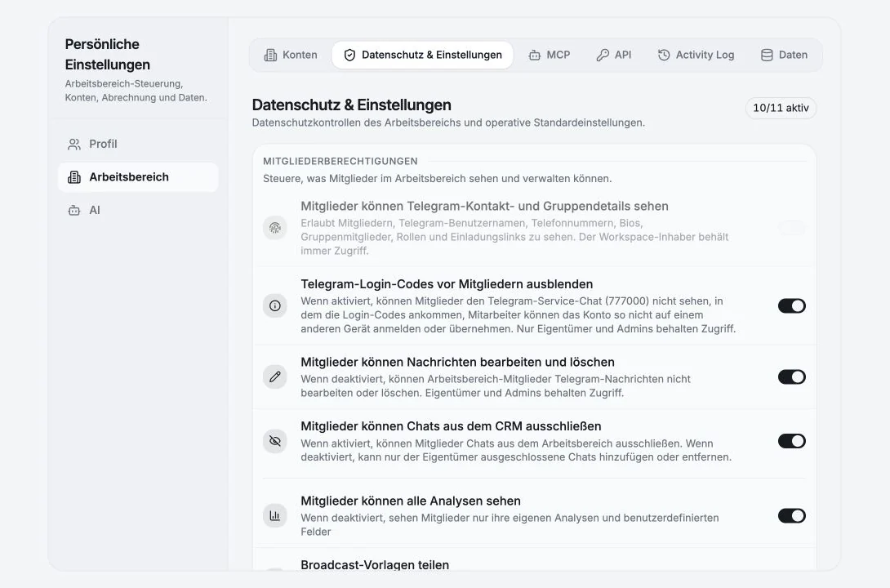
Task: Click the Arbeitsbereich building icon
Action: (x=74, y=177)
